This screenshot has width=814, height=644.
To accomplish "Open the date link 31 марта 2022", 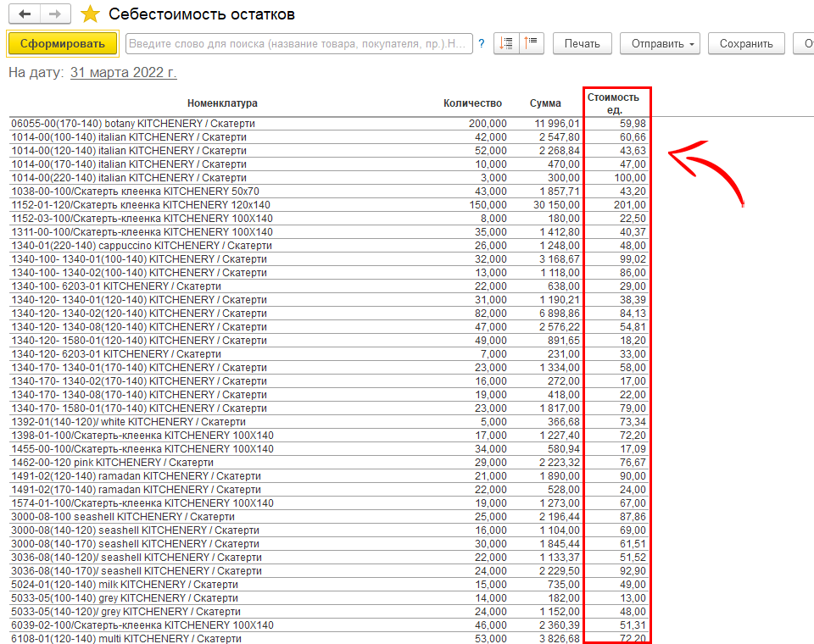I will (x=124, y=73).
